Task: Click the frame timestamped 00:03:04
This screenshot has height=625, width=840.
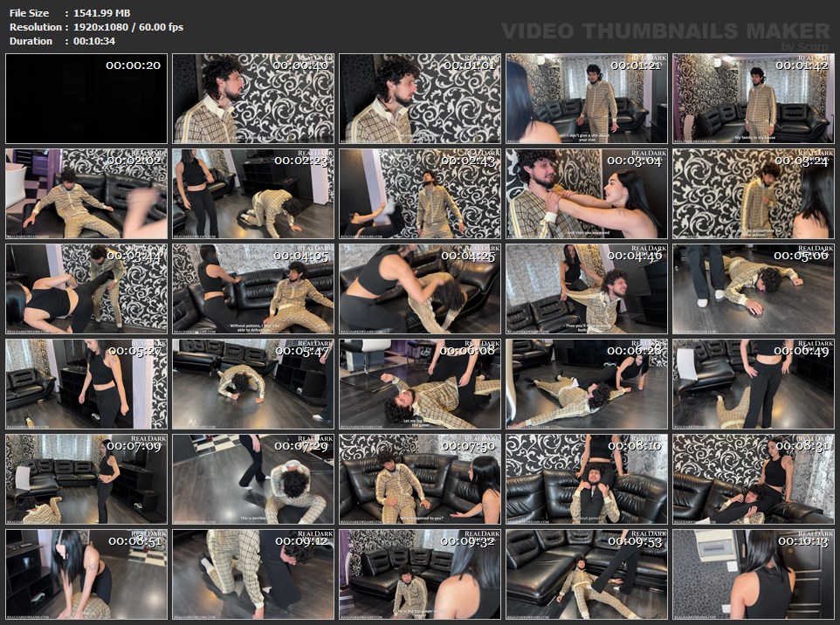Action: (x=586, y=194)
